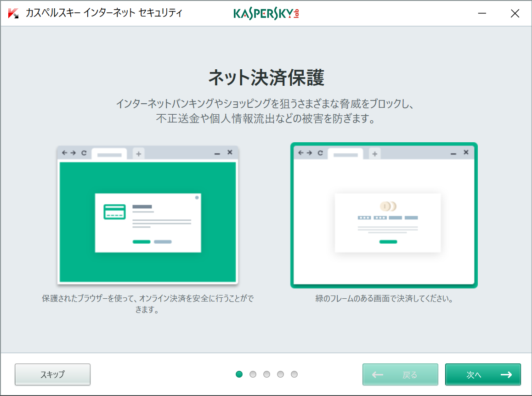
Task: Click the caption 緑のフレームのある画面で決済してください
Action: [x=384, y=298]
